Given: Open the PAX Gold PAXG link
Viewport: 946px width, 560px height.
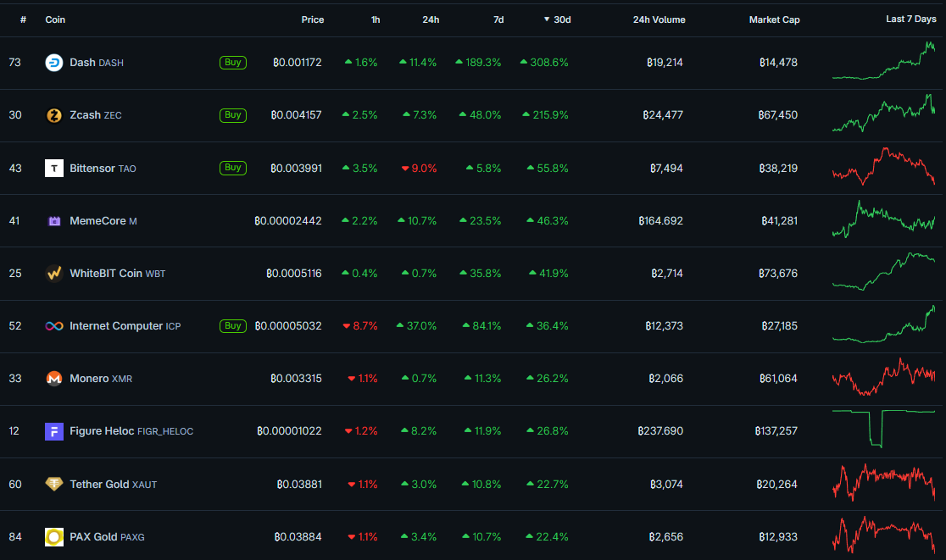Looking at the screenshot, I should click(107, 536).
